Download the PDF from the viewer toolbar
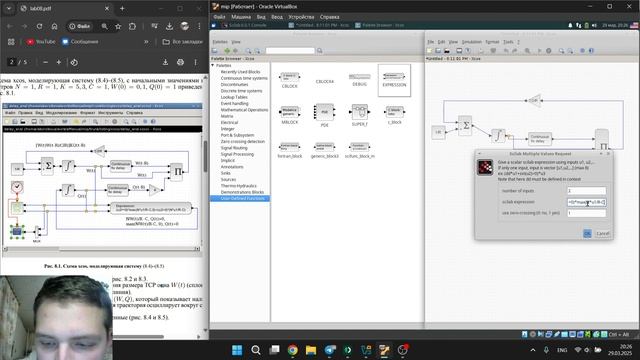This screenshot has height=360, width=640. pyautogui.click(x=165, y=62)
